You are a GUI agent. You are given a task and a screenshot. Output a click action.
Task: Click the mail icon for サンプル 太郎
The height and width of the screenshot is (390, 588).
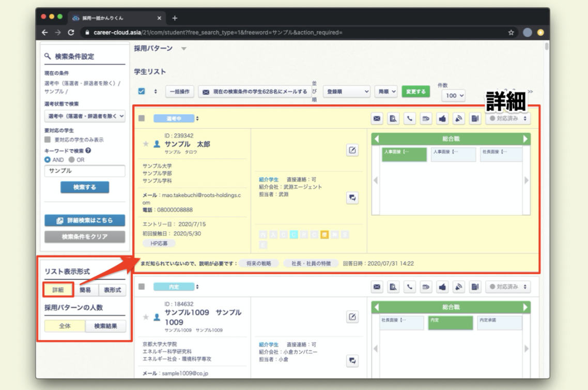pyautogui.click(x=377, y=118)
